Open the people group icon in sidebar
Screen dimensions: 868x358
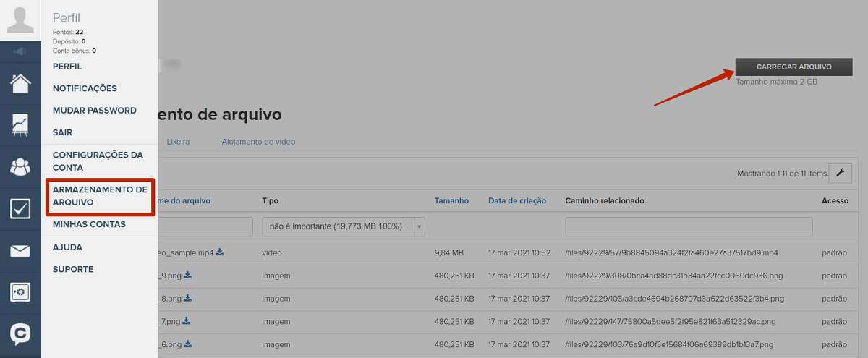[x=20, y=167]
